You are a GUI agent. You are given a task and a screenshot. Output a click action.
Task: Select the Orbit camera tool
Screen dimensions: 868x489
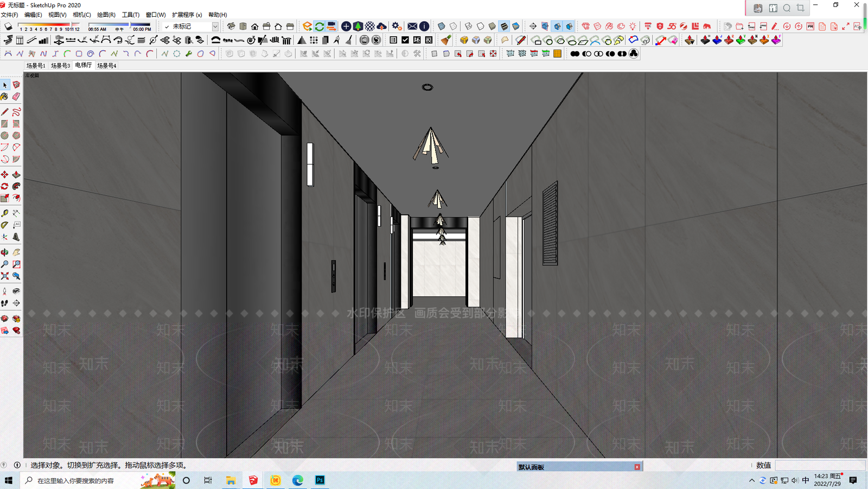click(x=4, y=252)
